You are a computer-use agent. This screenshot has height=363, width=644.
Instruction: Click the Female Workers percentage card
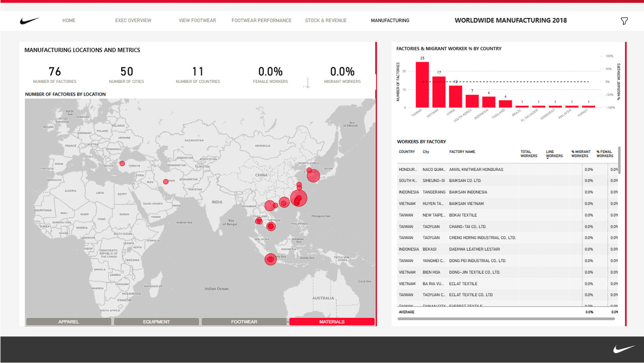click(x=271, y=74)
